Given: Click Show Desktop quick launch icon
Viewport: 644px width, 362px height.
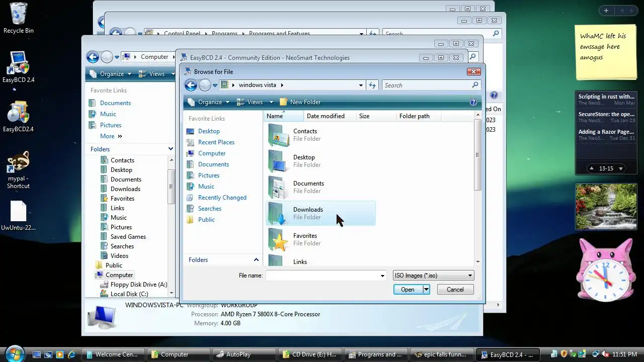Looking at the screenshot, I should (37, 354).
